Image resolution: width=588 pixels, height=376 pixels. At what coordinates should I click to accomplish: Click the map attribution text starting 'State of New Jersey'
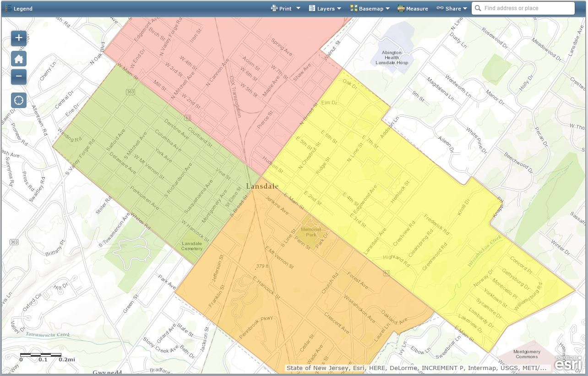416,368
